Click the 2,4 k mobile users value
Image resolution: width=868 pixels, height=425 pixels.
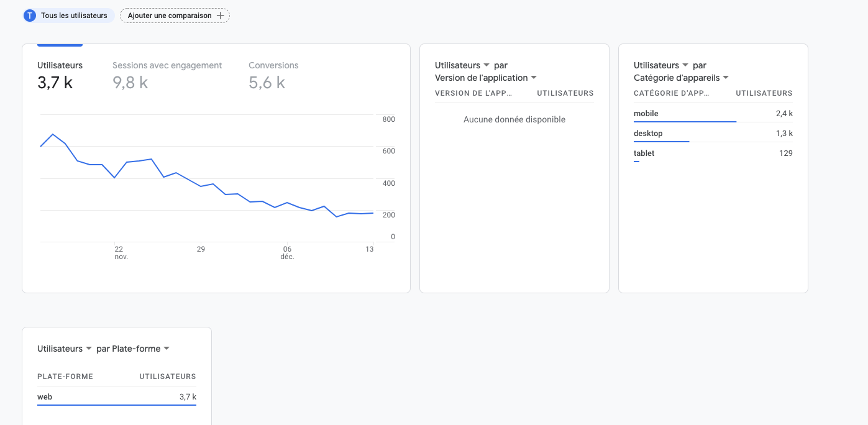tap(784, 114)
